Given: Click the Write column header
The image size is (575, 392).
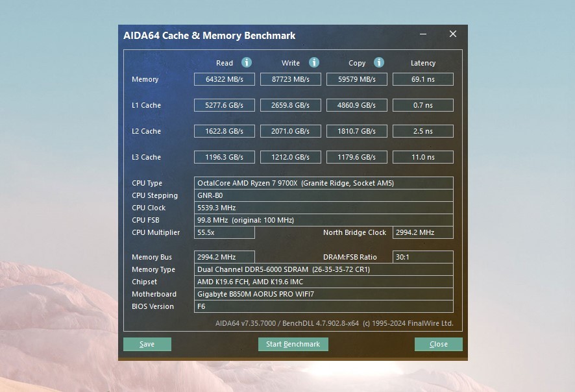Looking at the screenshot, I should (x=291, y=63).
